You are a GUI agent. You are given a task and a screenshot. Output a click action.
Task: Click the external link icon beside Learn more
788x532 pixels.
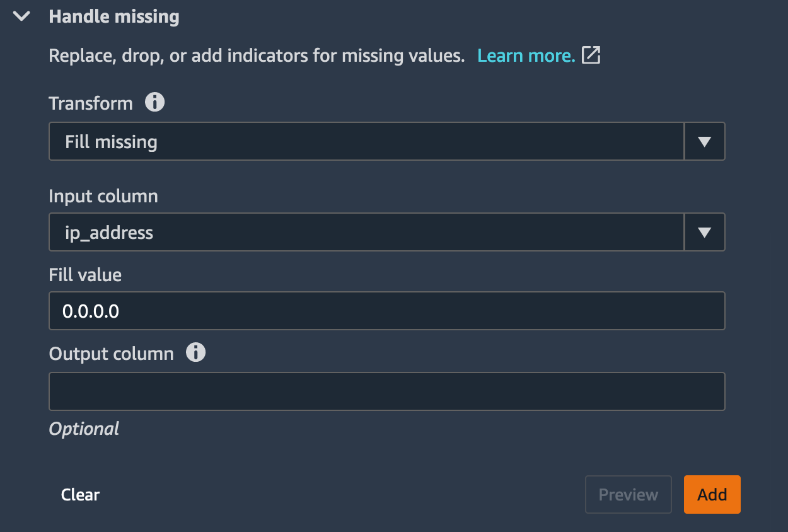(591, 55)
